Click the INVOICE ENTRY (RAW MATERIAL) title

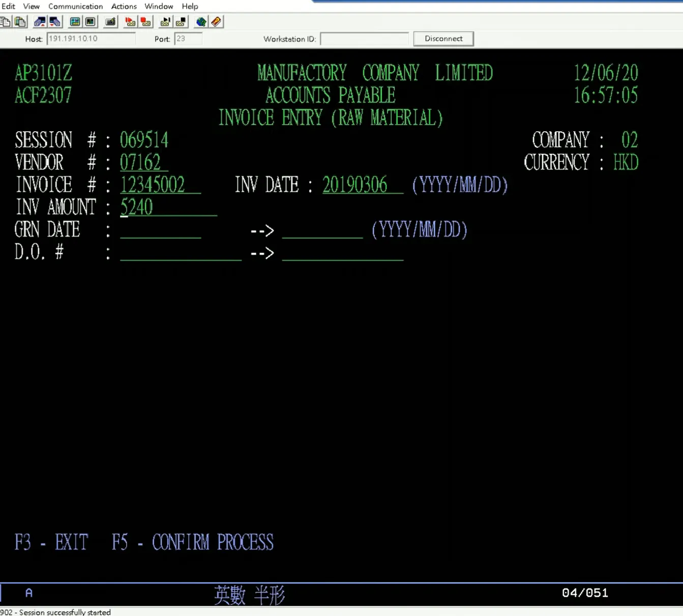click(x=331, y=118)
